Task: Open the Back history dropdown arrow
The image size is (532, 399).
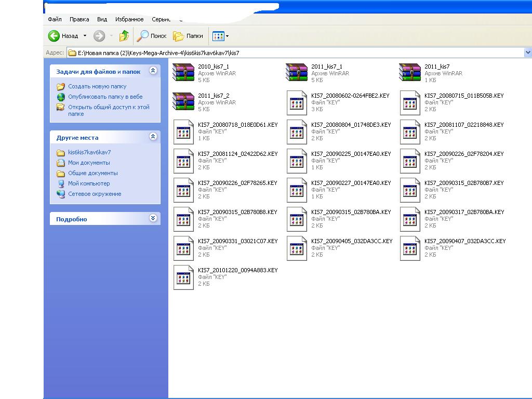Action: click(85, 36)
